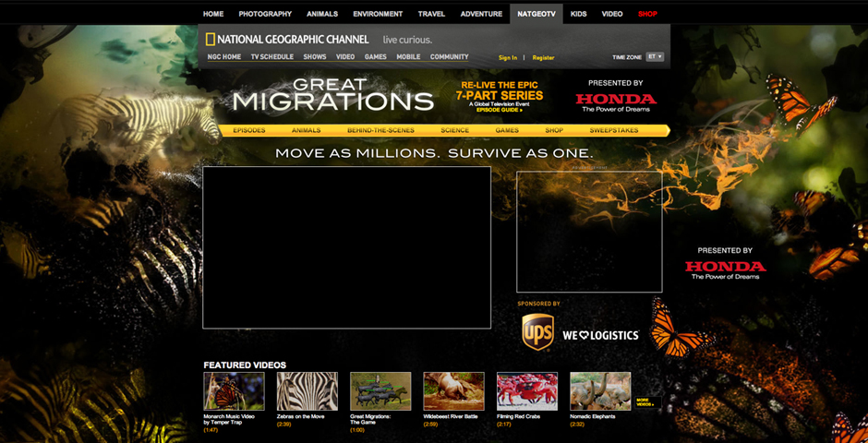Open the Filming Red Crabs thumbnail
This screenshot has width=868, height=443.
pos(527,391)
